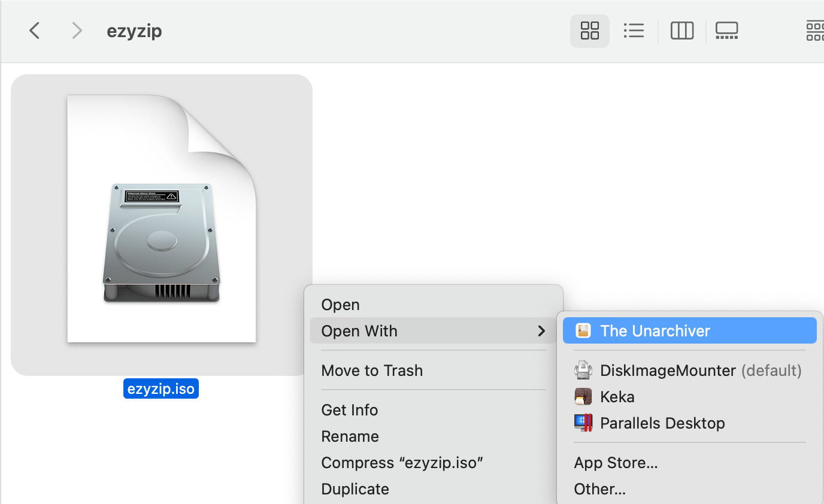
Task: Click the forward navigation arrow
Action: point(77,31)
